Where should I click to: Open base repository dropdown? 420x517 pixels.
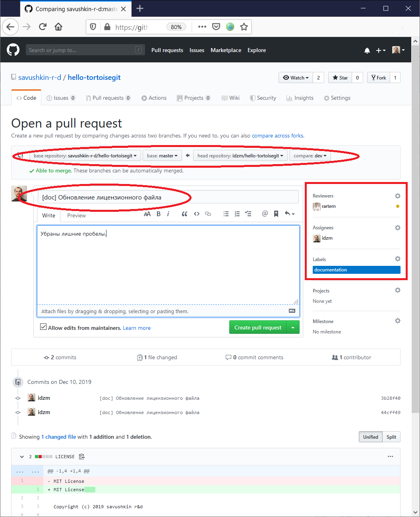[x=85, y=156]
